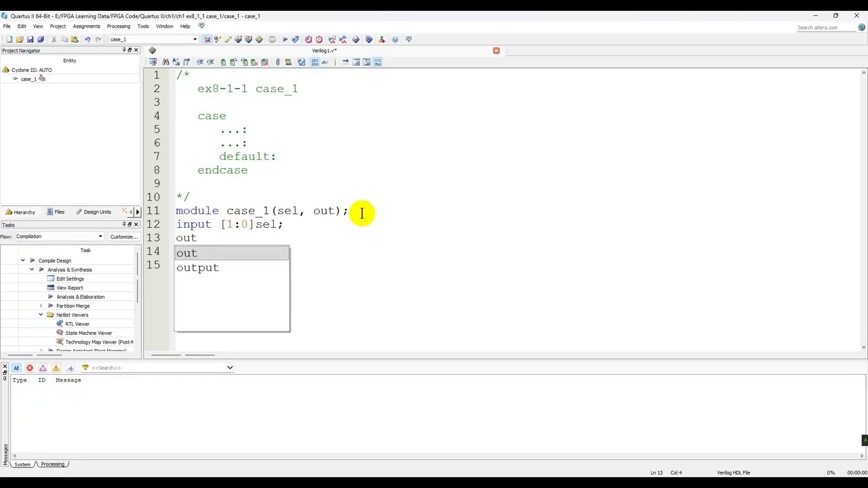Toggle the warning messages filter

pyautogui.click(x=56, y=367)
